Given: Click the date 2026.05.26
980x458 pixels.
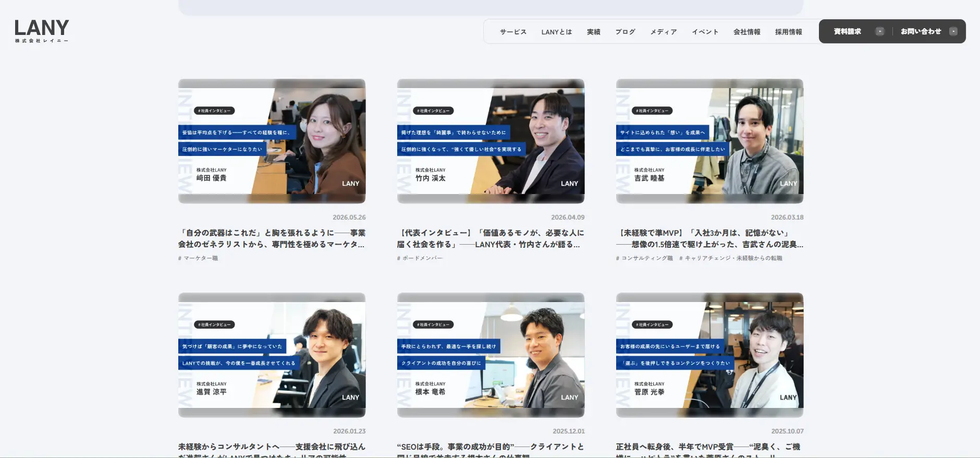Looking at the screenshot, I should coord(349,218).
